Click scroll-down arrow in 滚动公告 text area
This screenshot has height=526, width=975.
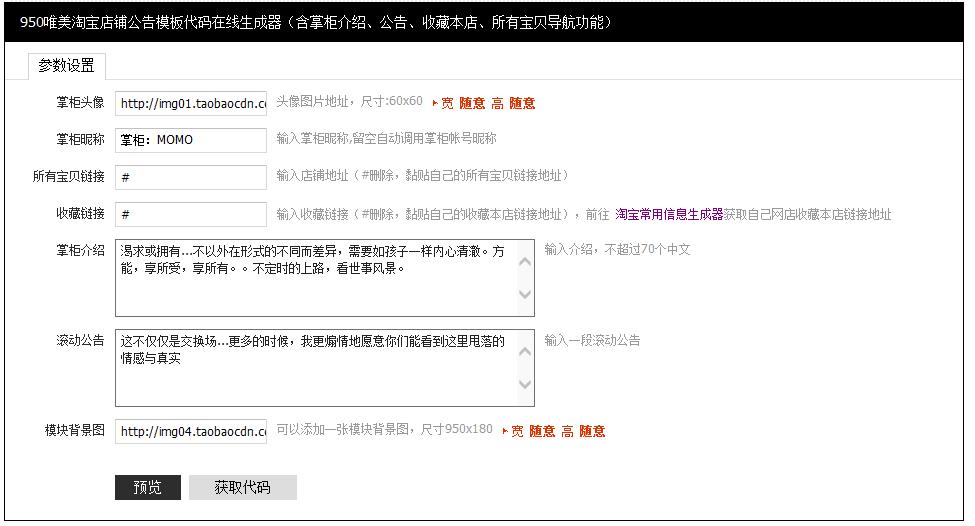[x=525, y=385]
